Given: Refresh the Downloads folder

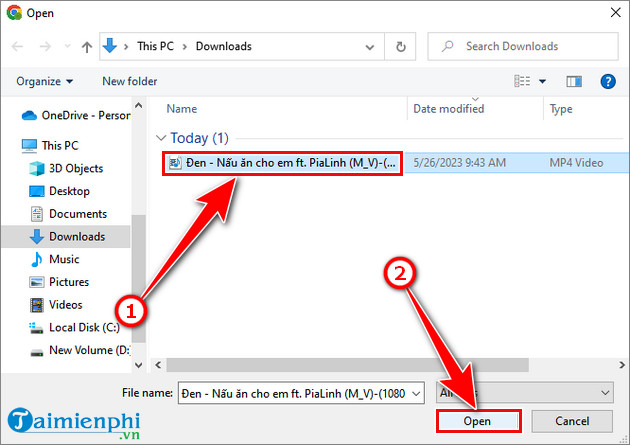Looking at the screenshot, I should pyautogui.click(x=400, y=47).
